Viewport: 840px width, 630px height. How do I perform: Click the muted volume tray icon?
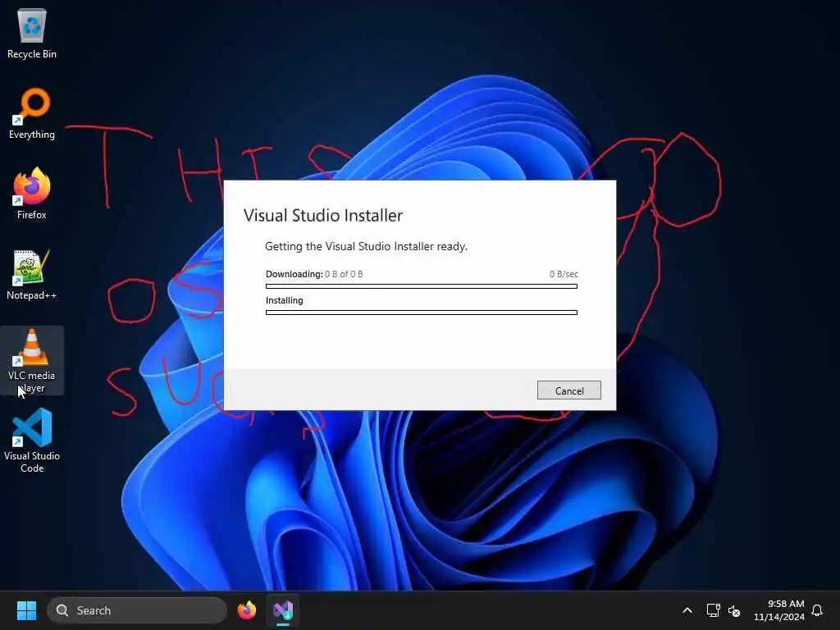coord(734,610)
